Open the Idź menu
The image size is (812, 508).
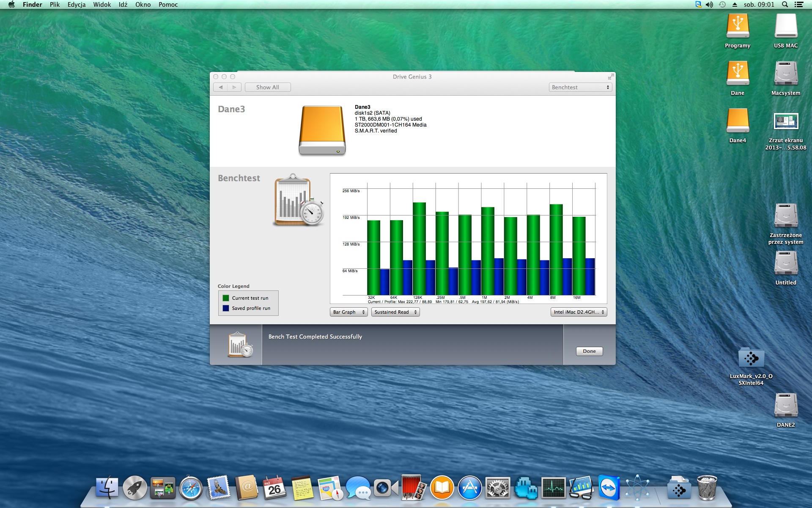pyautogui.click(x=123, y=5)
